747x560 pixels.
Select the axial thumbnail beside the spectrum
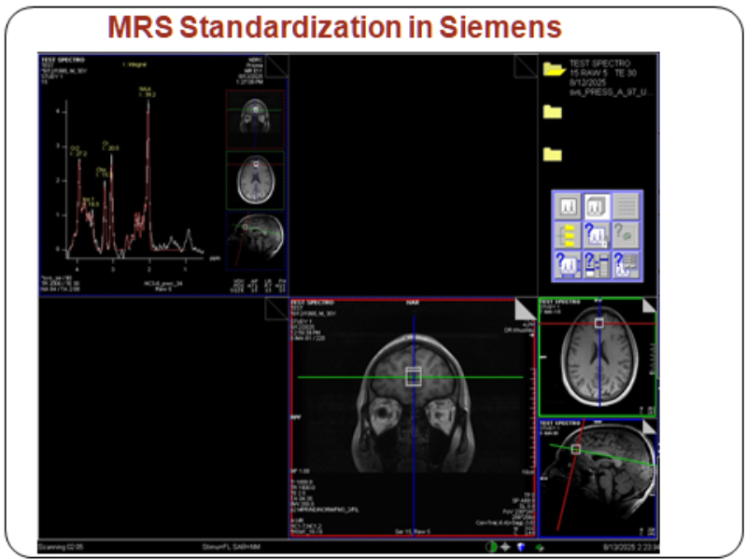click(x=255, y=177)
